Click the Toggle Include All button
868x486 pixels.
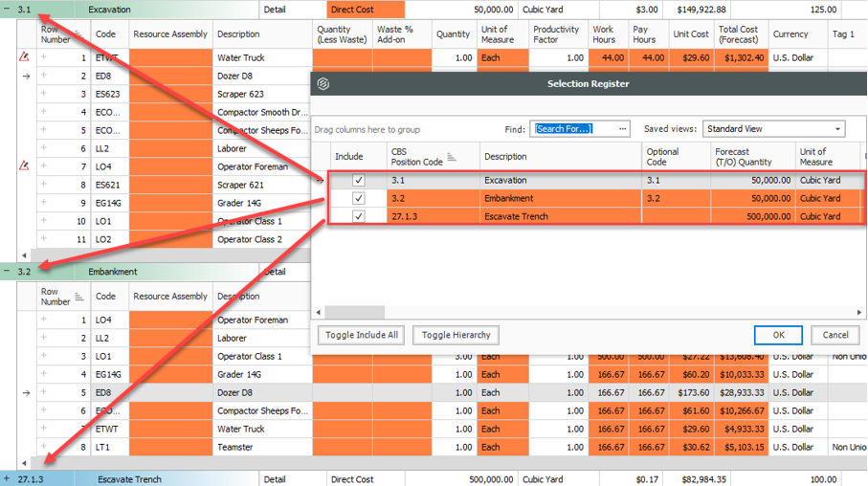click(361, 335)
